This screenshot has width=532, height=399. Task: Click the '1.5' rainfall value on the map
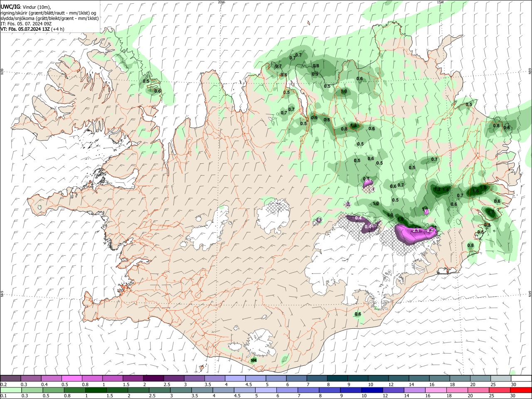pyautogui.click(x=483, y=187)
